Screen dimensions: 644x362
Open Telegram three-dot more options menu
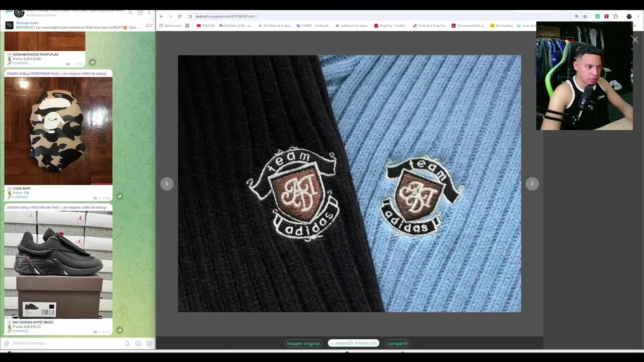pyautogui.click(x=149, y=12)
